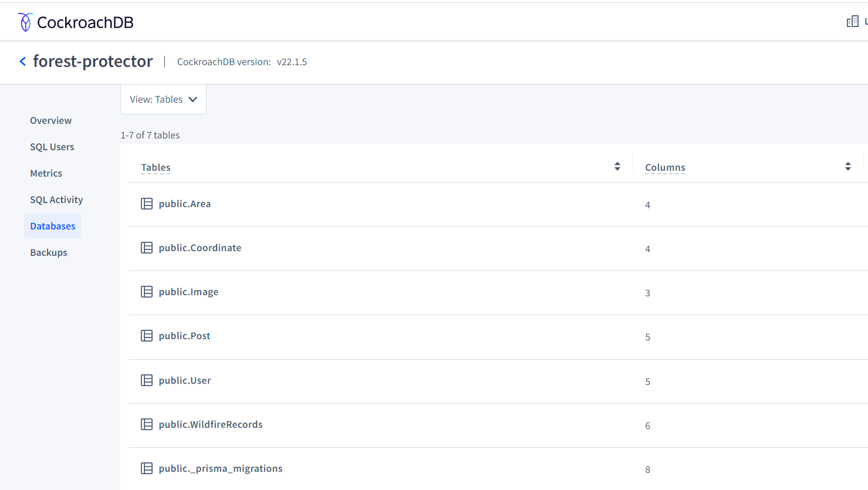Click column count 6 in public.WildfireRecords row

(x=647, y=425)
